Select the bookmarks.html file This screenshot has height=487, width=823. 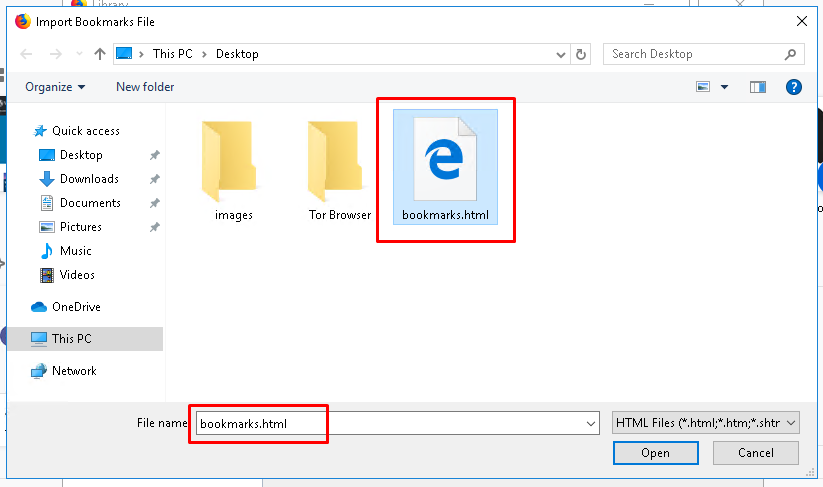pos(445,167)
